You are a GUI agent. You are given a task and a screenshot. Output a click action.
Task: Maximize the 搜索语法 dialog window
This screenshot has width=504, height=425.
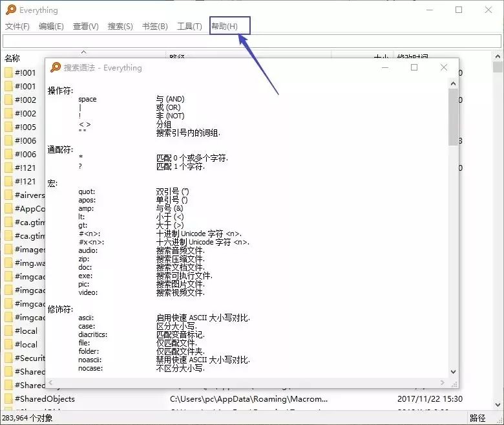click(414, 67)
